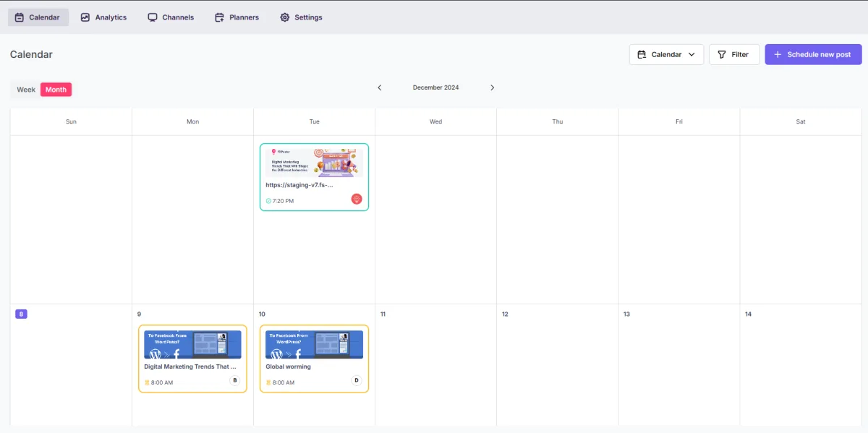This screenshot has width=868, height=433.
Task: Click the Calendar icon in top navigation
Action: coord(19,17)
